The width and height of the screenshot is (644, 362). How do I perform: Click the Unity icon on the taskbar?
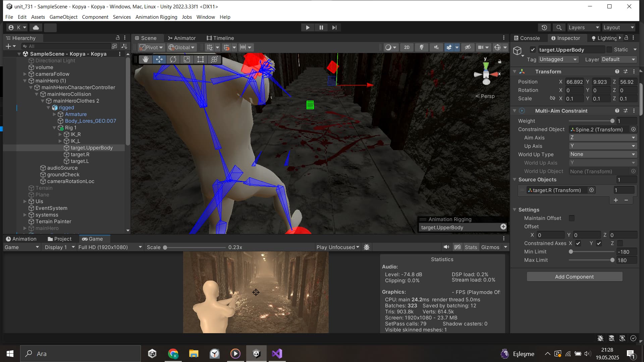[256, 353]
